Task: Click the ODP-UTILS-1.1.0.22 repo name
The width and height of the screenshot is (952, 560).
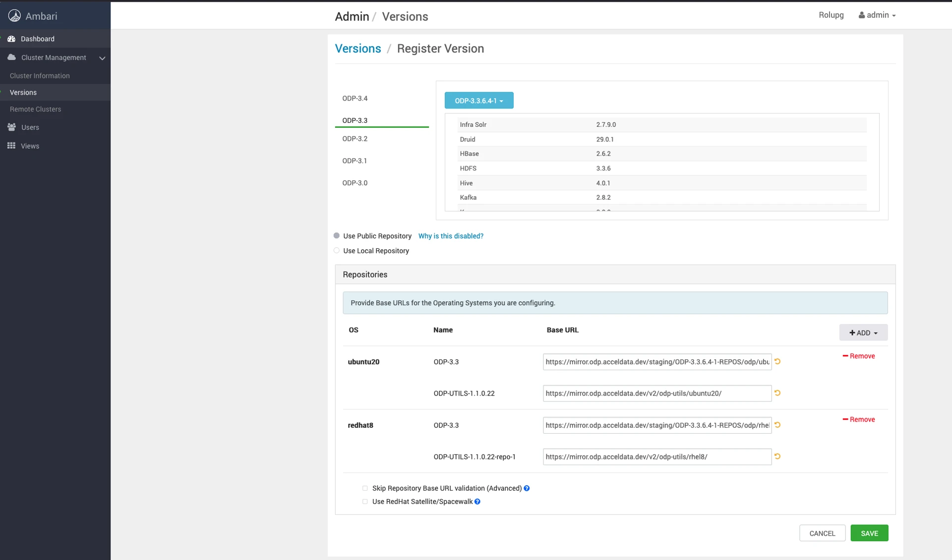Action: [464, 393]
